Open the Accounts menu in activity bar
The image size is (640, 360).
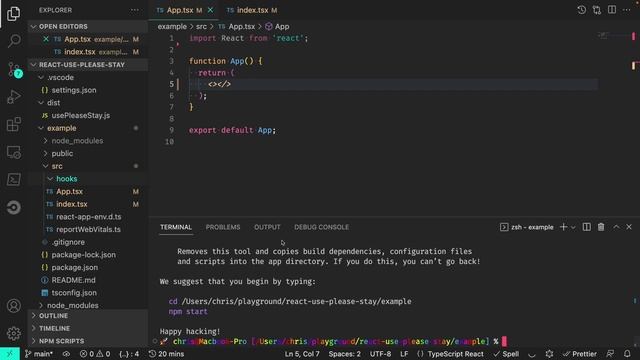(13, 306)
